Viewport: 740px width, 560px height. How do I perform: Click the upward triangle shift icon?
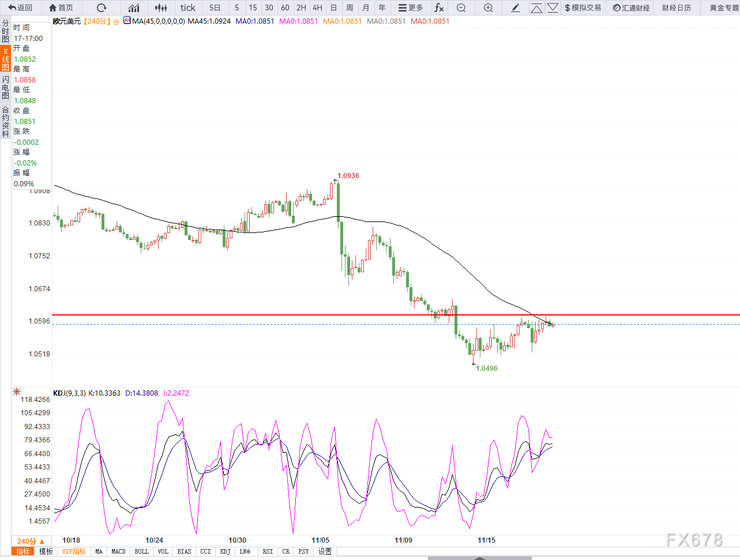[536, 7]
